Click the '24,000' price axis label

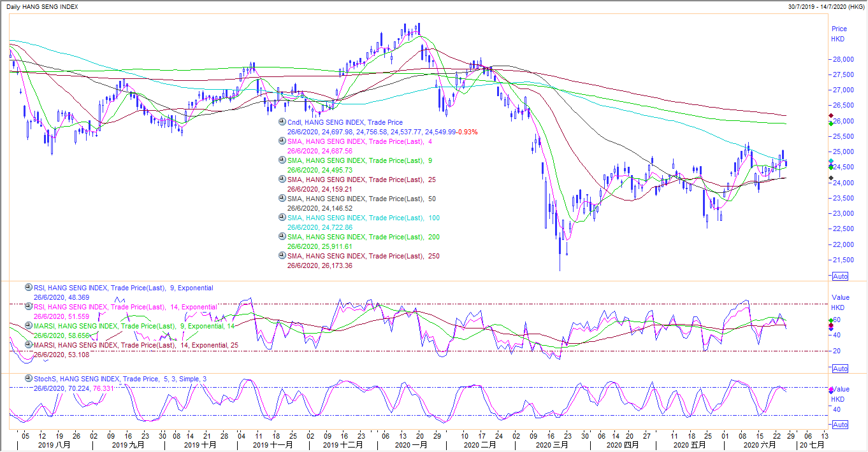(x=844, y=183)
